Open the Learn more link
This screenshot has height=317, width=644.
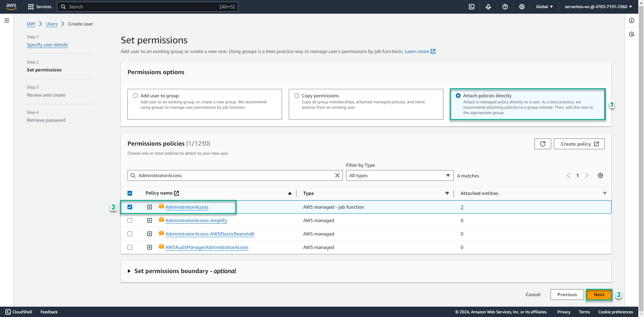pos(417,51)
